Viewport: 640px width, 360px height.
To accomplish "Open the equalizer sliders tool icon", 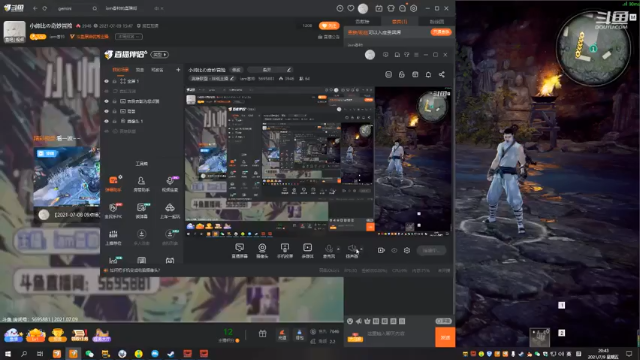I will click(x=113, y=237).
